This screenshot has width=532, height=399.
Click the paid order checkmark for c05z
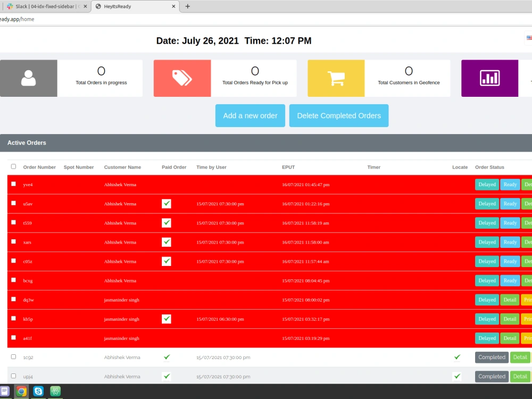[x=166, y=261]
